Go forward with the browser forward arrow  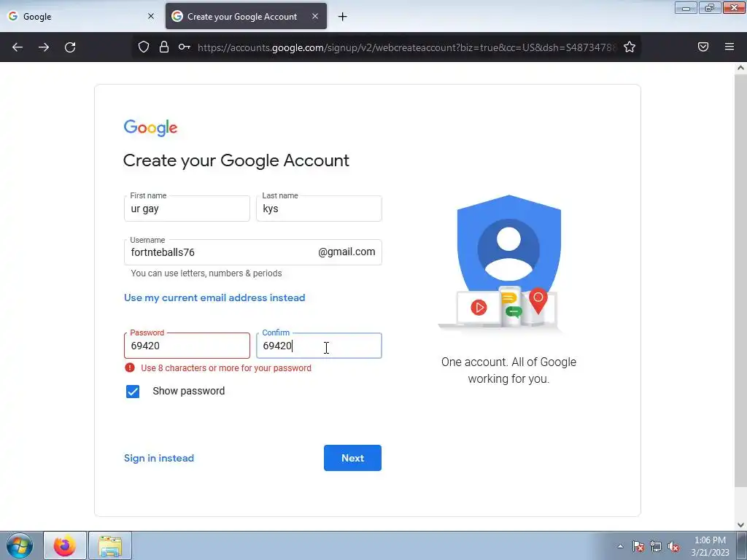[44, 47]
